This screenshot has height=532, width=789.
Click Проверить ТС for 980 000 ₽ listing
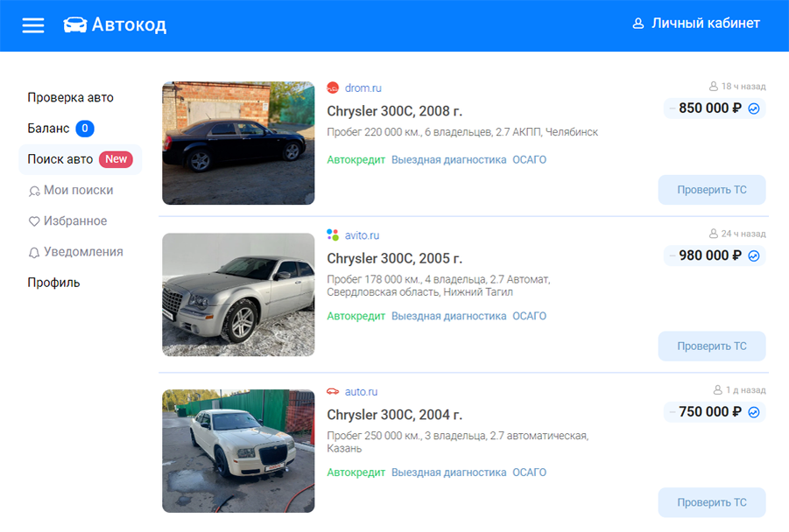pyautogui.click(x=712, y=346)
